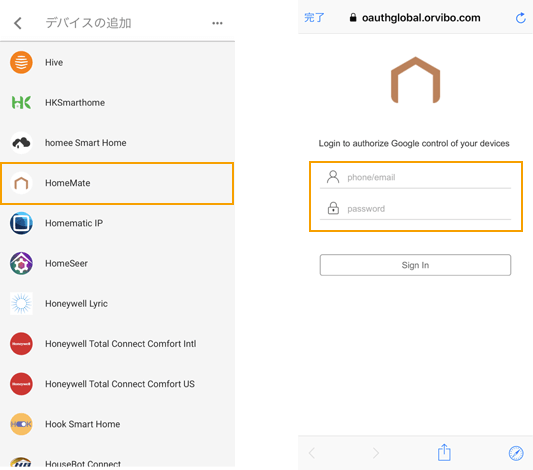Focus the password input field

[415, 209]
